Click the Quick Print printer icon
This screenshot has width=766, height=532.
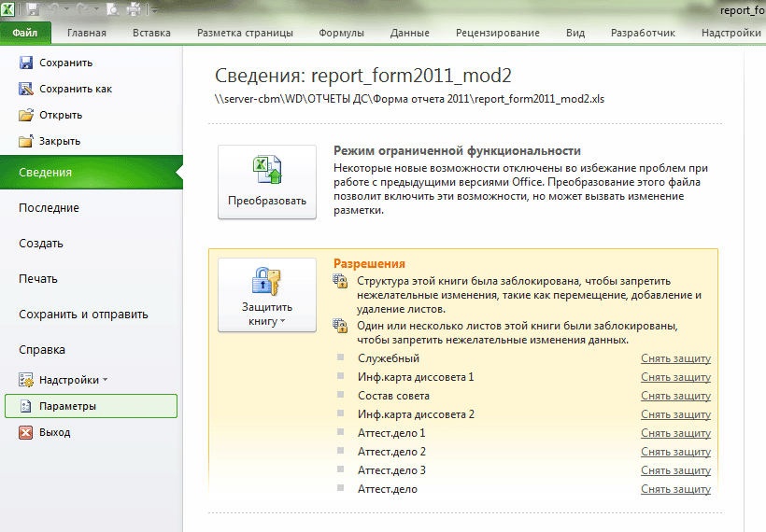pyautogui.click(x=134, y=8)
